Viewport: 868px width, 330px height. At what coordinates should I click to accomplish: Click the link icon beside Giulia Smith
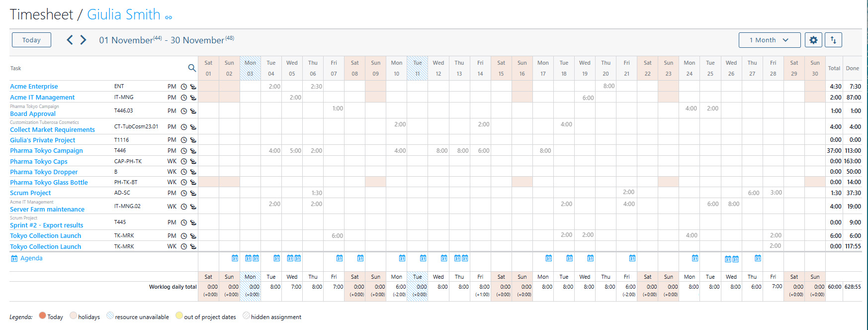pos(169,17)
